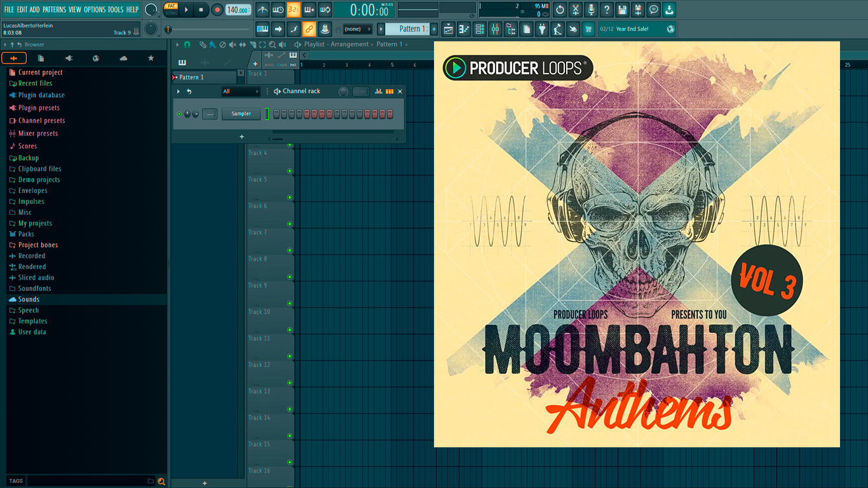
Task: Switch to PAT pattern mode
Action: [171, 6]
